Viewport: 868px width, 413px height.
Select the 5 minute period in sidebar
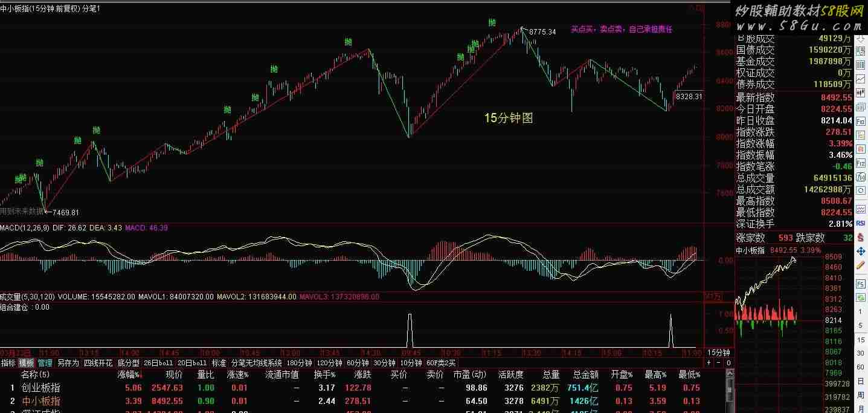(861, 325)
